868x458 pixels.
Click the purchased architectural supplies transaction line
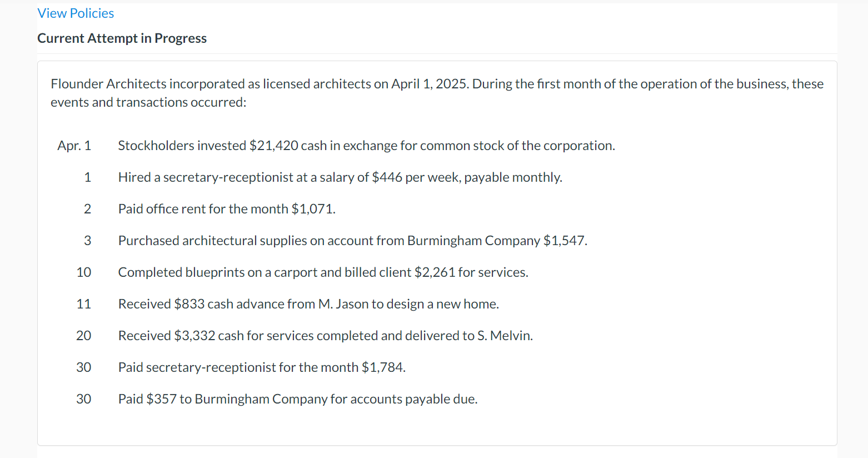point(352,241)
